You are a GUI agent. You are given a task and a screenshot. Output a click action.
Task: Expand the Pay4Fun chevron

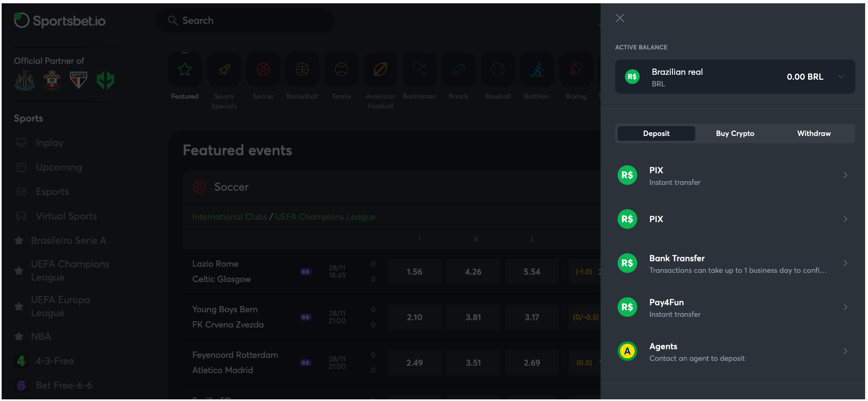(845, 307)
